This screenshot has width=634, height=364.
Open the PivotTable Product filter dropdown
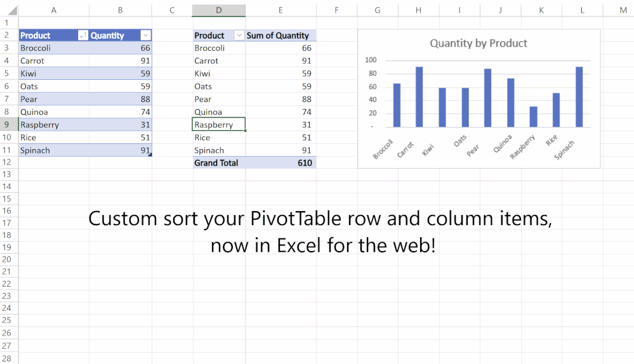click(239, 36)
